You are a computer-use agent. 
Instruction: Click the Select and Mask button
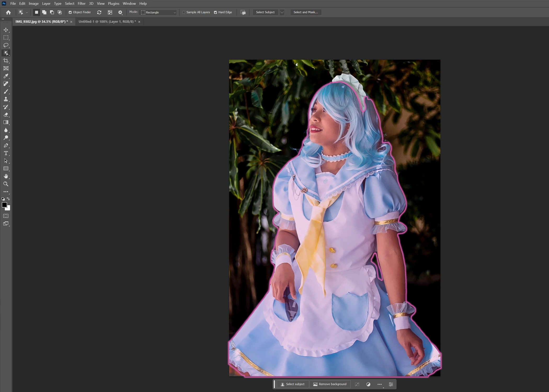[x=306, y=12]
